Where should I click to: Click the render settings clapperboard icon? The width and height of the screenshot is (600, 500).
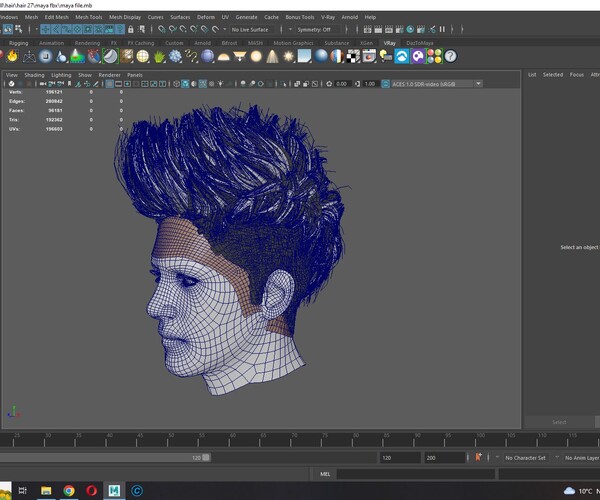coord(399,29)
